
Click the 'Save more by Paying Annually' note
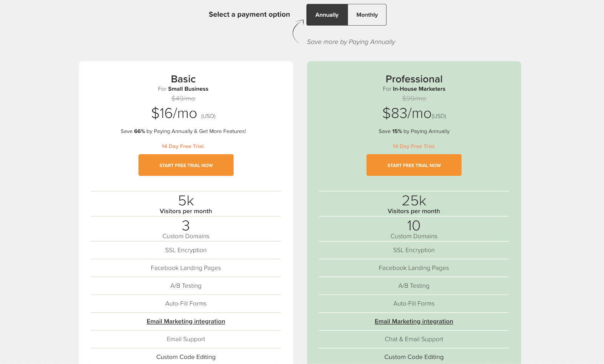351,42
